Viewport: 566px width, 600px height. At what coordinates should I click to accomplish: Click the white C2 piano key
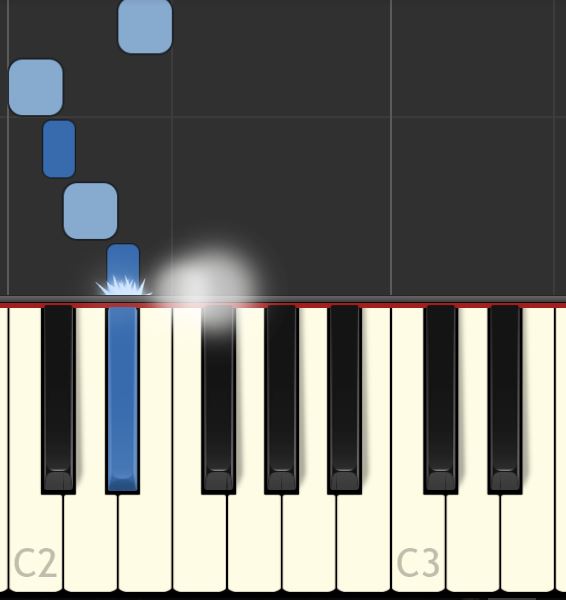coord(36,543)
